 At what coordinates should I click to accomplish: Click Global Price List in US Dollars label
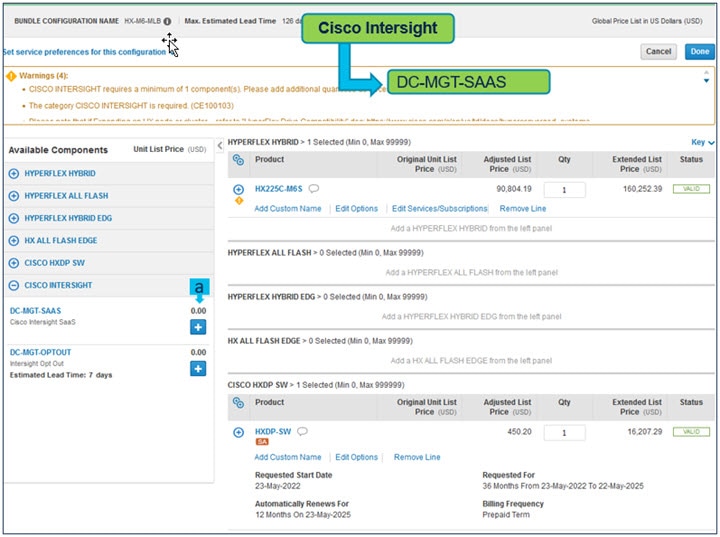point(647,21)
